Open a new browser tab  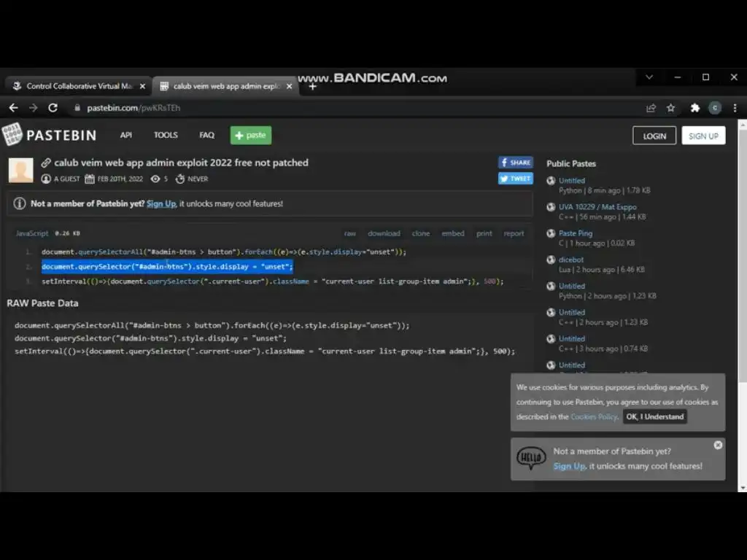click(312, 87)
